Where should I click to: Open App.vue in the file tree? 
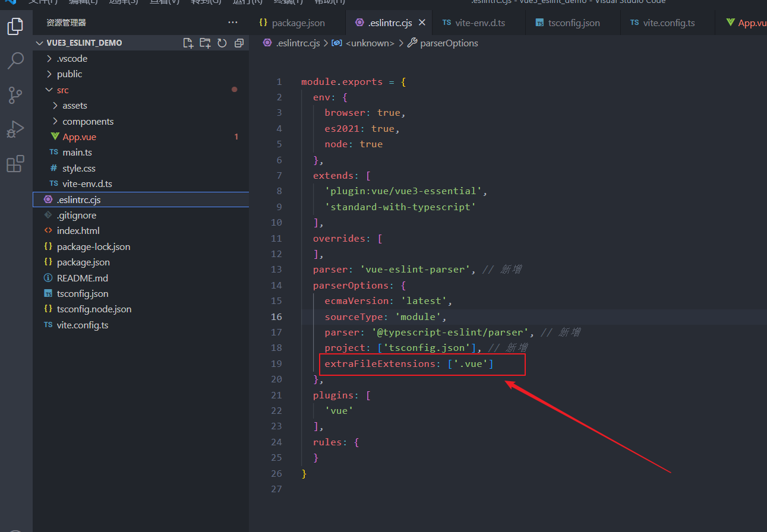coord(141,137)
